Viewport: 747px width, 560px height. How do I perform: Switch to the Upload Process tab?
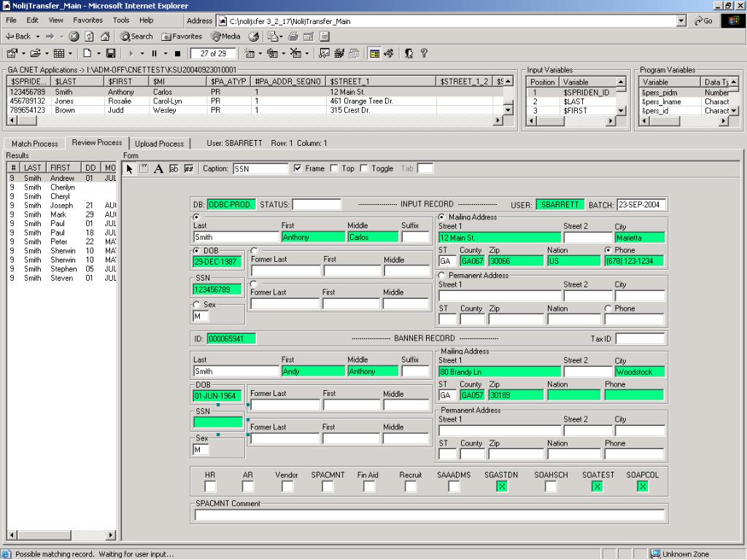(x=159, y=144)
